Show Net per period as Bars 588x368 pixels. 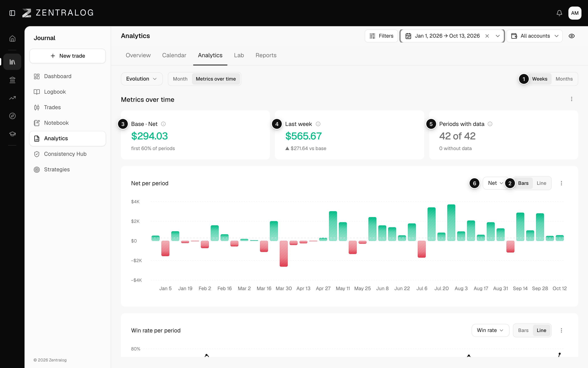pos(523,183)
